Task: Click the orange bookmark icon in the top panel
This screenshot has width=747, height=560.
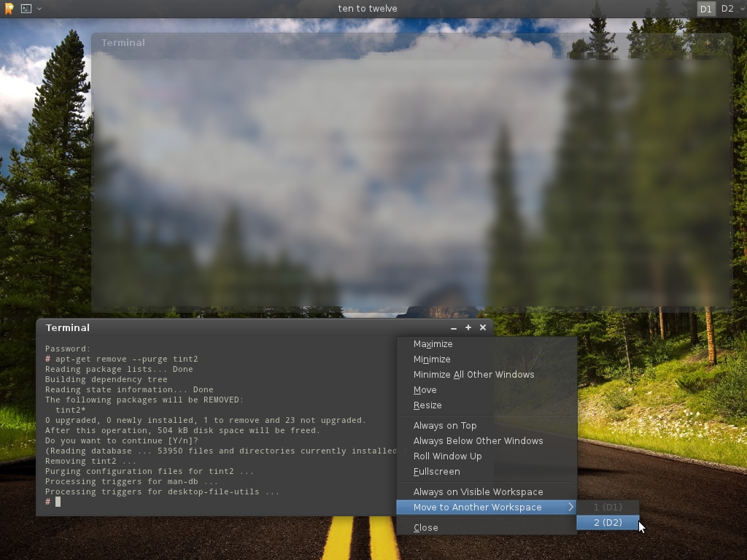Action: [8, 9]
